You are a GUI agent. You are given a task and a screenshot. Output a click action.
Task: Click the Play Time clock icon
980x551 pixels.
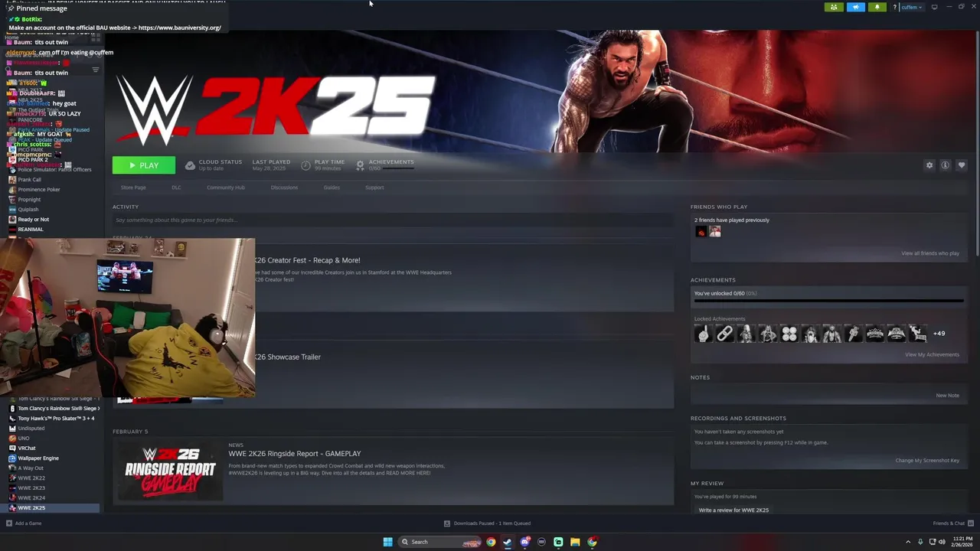tap(305, 165)
